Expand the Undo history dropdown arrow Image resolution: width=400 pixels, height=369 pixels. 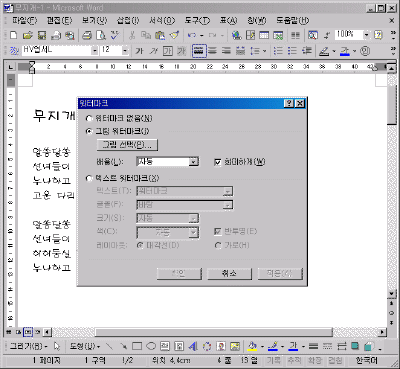tap(202, 35)
